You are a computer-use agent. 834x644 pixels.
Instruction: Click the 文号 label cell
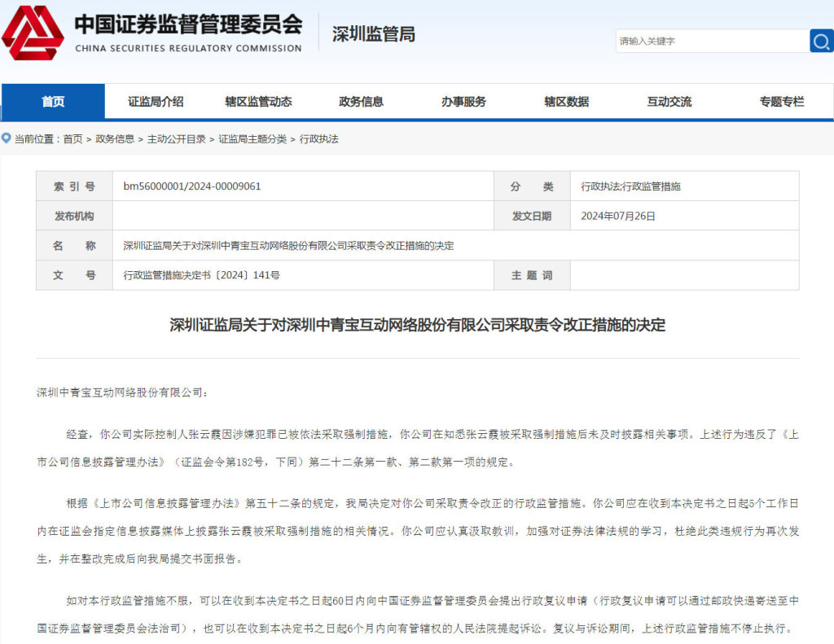(74, 275)
